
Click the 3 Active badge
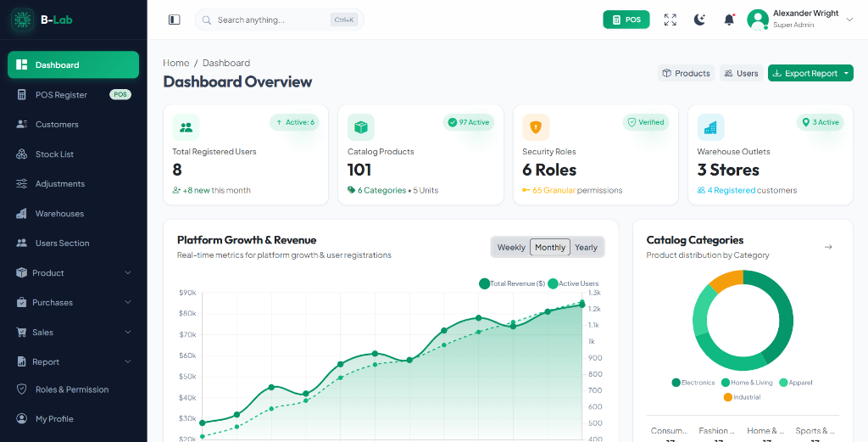point(821,122)
